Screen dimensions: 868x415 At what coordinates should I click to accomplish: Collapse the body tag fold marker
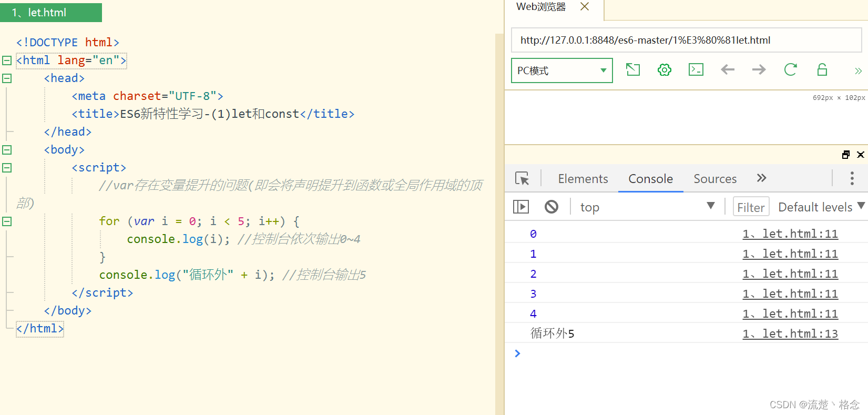[7, 150]
